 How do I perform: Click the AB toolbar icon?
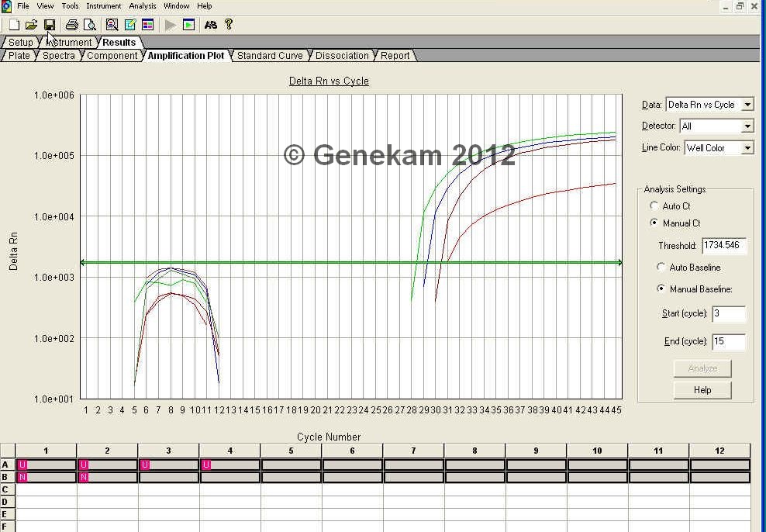pos(211,24)
